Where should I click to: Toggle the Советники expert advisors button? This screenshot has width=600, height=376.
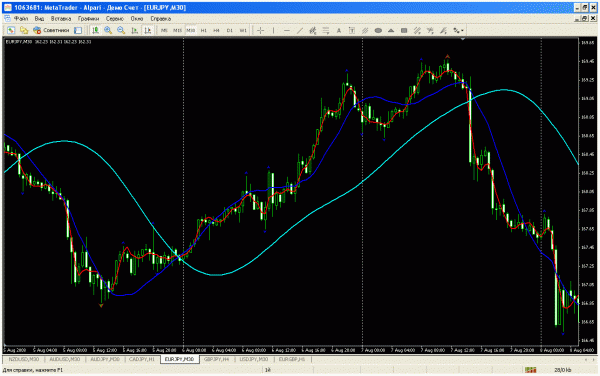tap(51, 30)
